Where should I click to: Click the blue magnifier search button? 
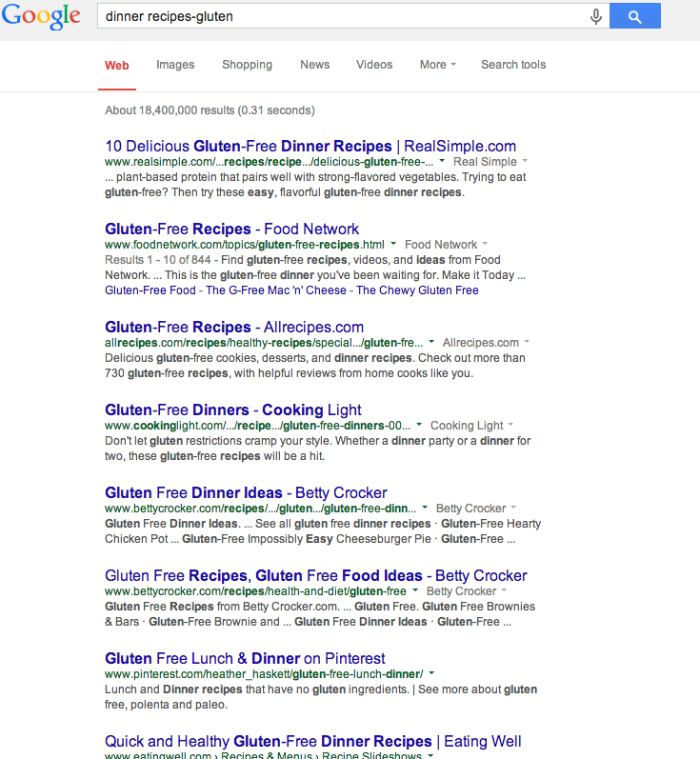[634, 16]
